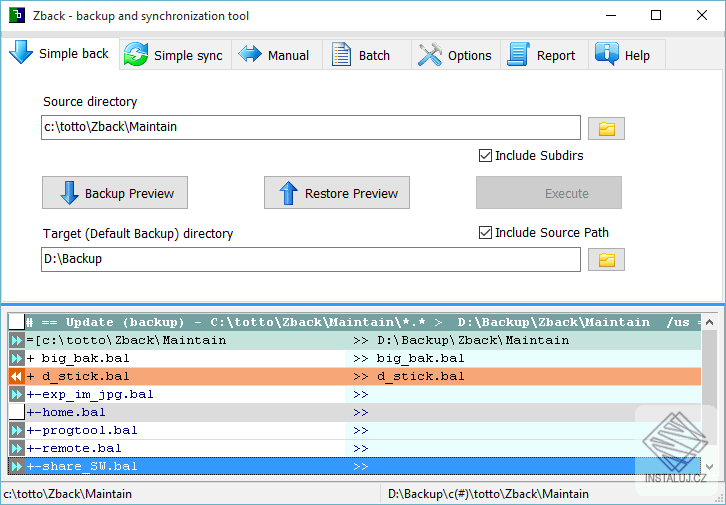
Task: Open the Options tab
Action: [x=456, y=55]
